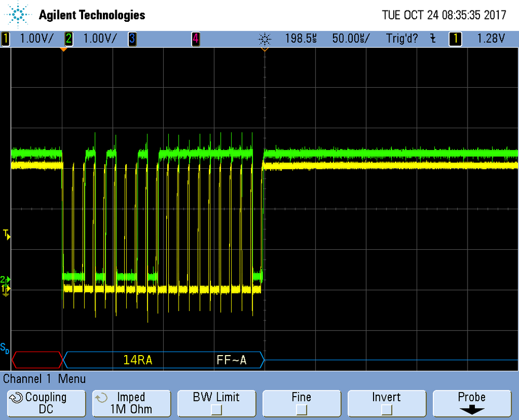Click the 198.5 µs delay value

301,39
